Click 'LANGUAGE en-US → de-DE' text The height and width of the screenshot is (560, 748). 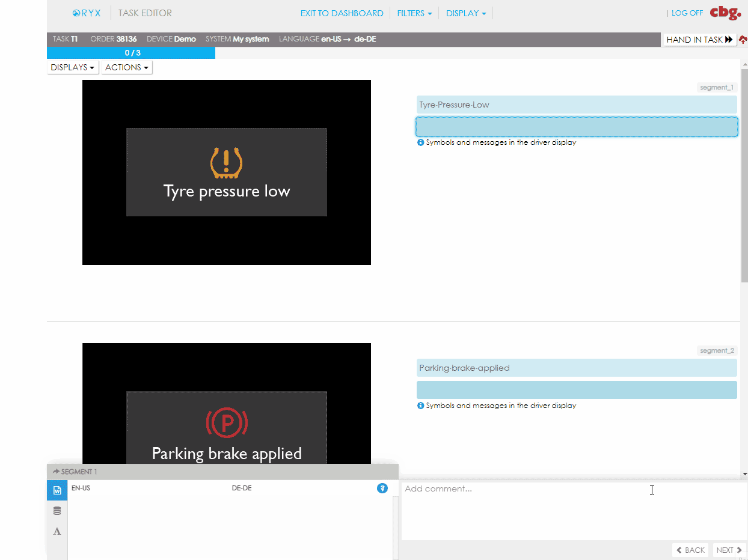click(327, 39)
